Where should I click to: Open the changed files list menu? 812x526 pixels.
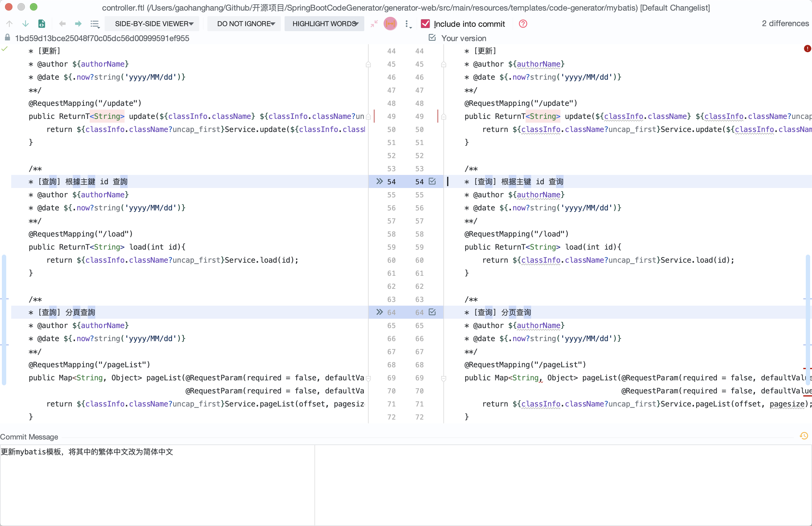coord(95,24)
